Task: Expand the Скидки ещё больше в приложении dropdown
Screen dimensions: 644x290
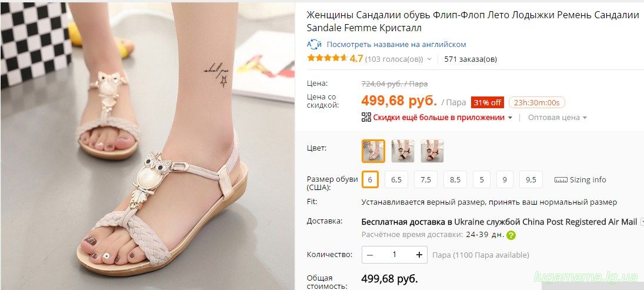Action: point(510,118)
